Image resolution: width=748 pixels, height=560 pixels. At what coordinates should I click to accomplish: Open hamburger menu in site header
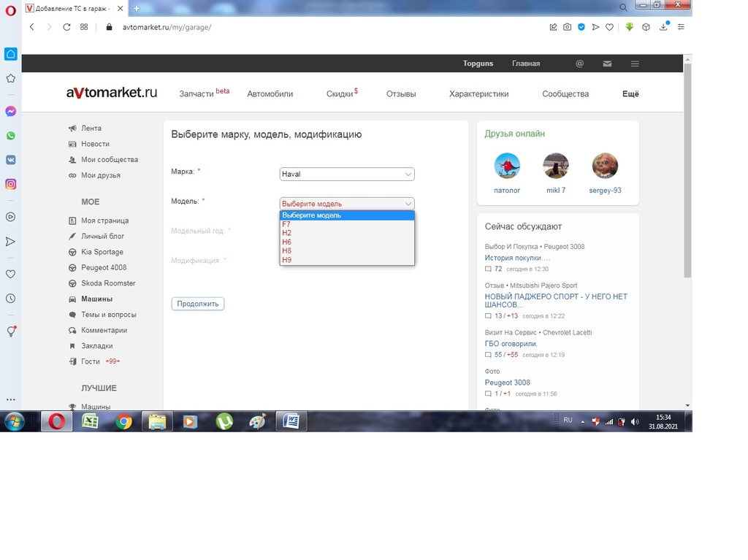coord(635,64)
